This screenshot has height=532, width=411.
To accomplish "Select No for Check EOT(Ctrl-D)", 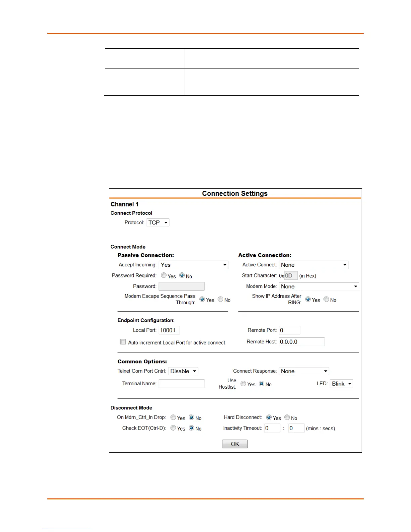I will pos(191,428).
